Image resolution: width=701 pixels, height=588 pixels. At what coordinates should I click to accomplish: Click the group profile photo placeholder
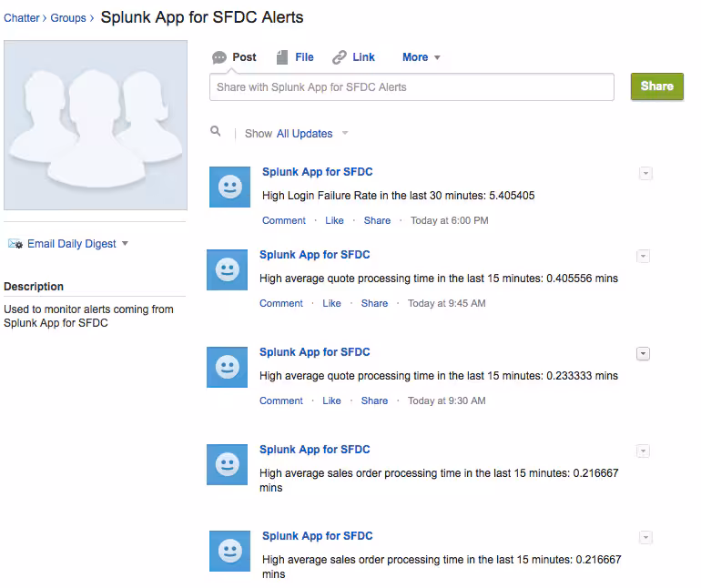[96, 125]
